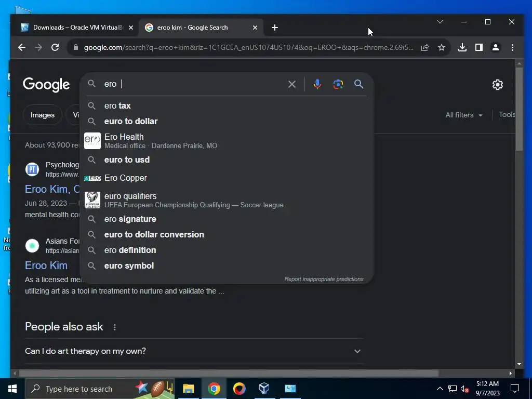Viewport: 532px width, 399px height.
Task: Show hidden tray icons chevron
Action: pyautogui.click(x=440, y=389)
